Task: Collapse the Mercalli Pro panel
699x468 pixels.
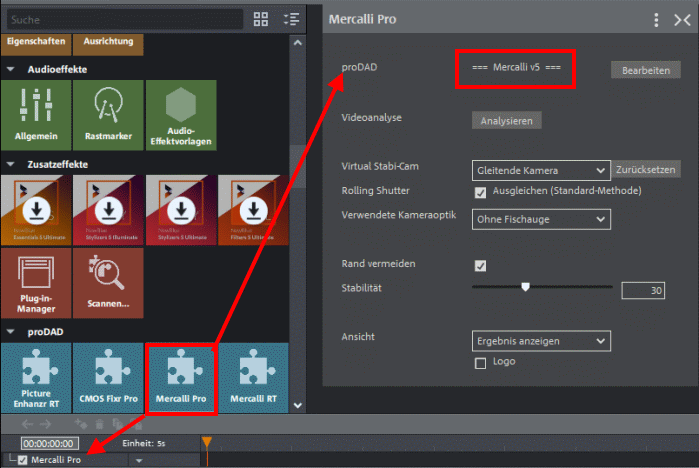Action: [682, 20]
